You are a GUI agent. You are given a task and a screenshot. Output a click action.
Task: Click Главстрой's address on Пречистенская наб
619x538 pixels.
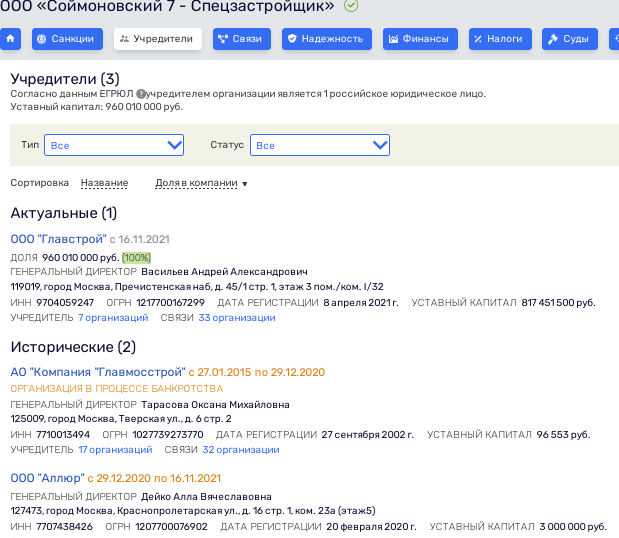pos(197,287)
